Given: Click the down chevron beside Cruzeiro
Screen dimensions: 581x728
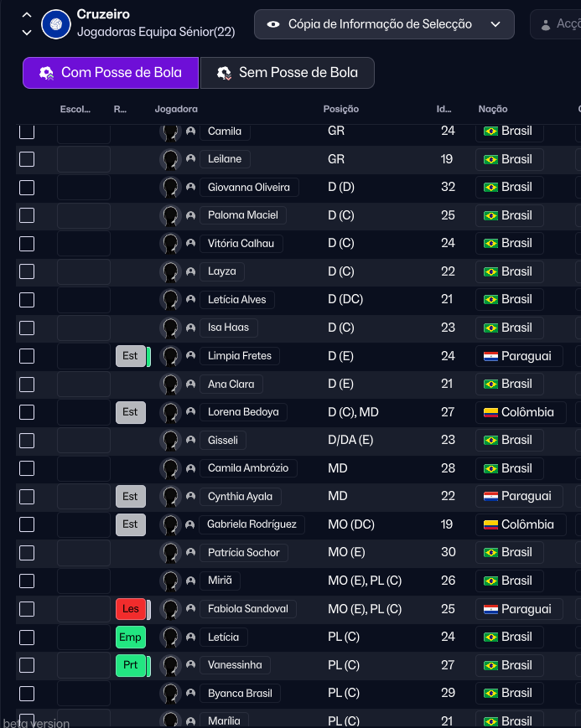Looking at the screenshot, I should coord(27,33).
